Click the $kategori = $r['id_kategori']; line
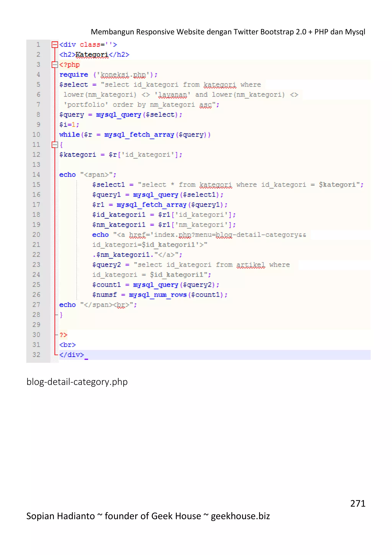The image size is (392, 555). (x=121, y=155)
